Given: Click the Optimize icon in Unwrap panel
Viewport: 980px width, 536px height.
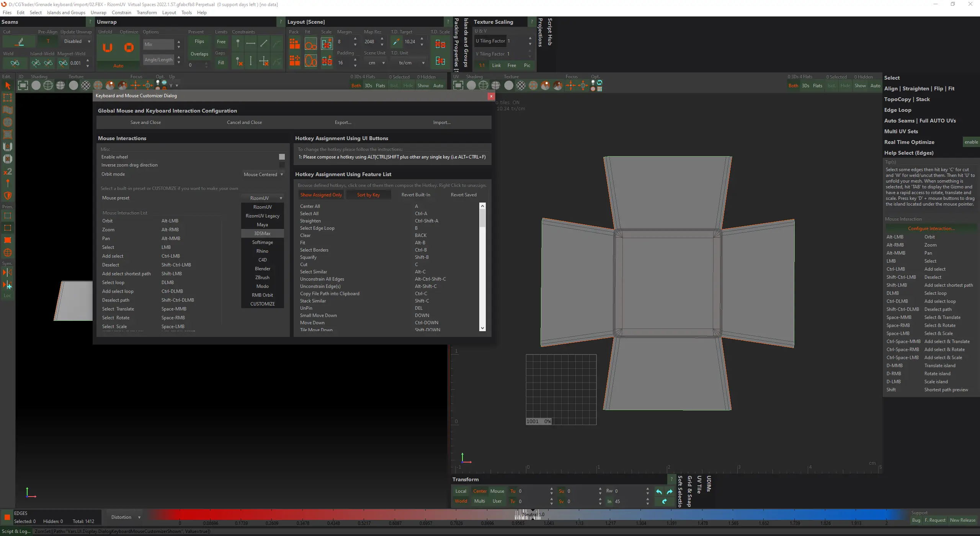Looking at the screenshot, I should click(129, 47).
